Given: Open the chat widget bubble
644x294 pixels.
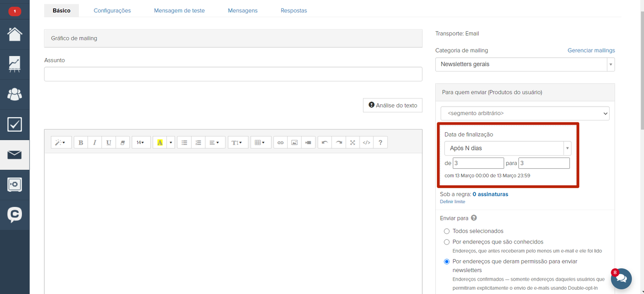Looking at the screenshot, I should click(x=621, y=279).
